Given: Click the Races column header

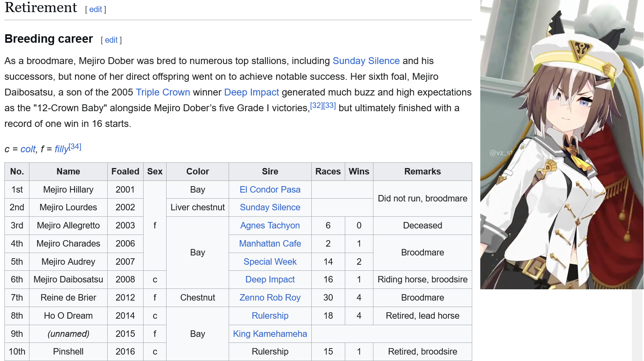Looking at the screenshot, I should coord(328,172).
